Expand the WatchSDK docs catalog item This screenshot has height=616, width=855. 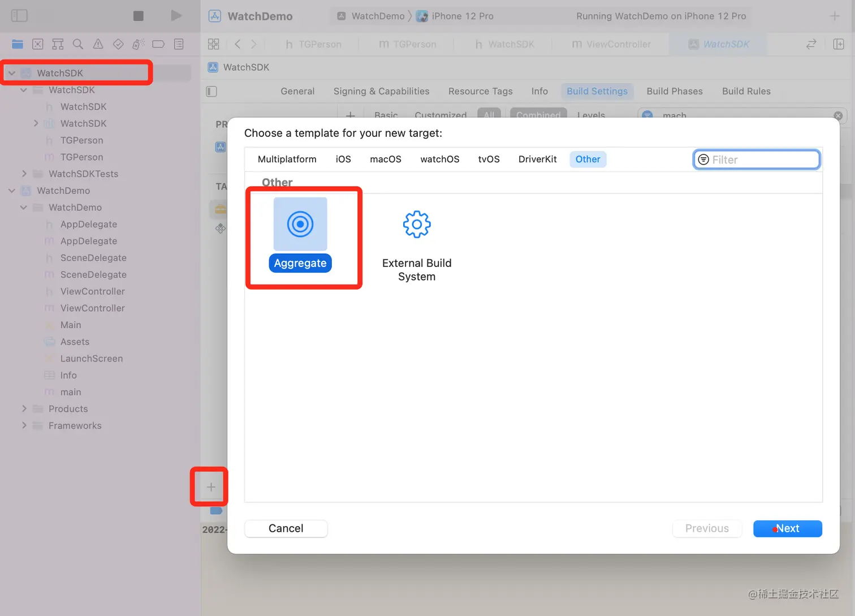tap(36, 123)
